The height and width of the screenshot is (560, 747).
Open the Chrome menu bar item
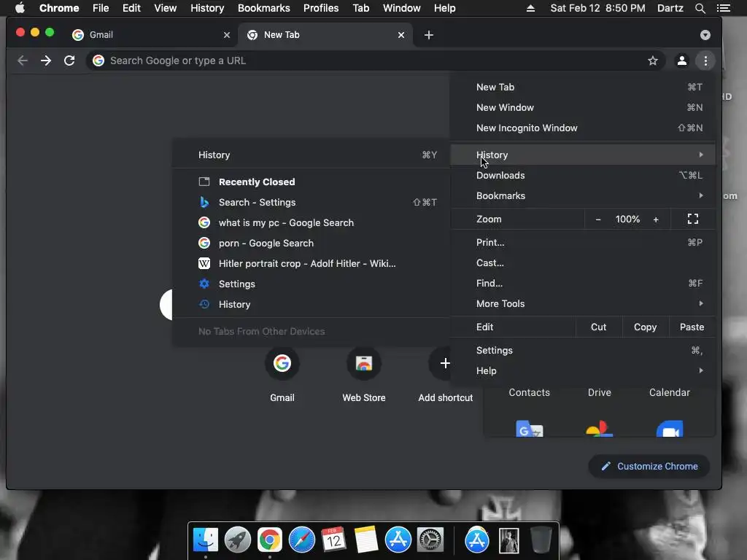pyautogui.click(x=59, y=8)
